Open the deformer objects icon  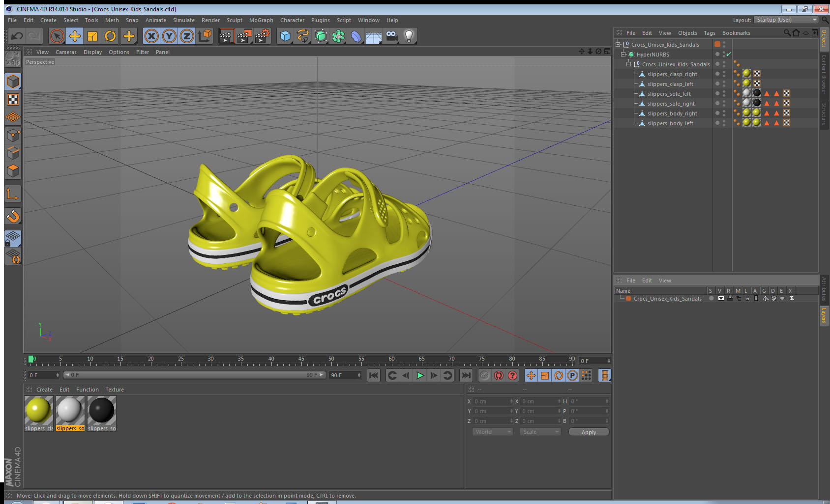point(356,36)
